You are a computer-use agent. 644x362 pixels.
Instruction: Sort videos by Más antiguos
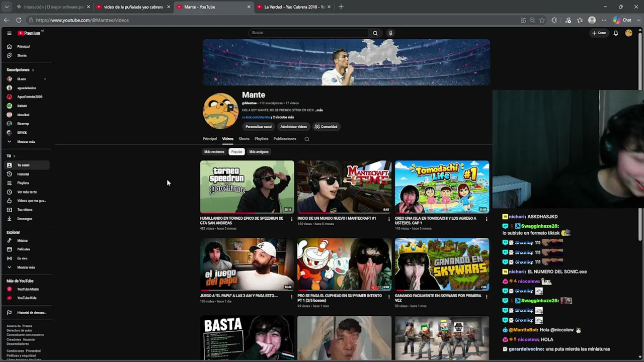coord(259,152)
